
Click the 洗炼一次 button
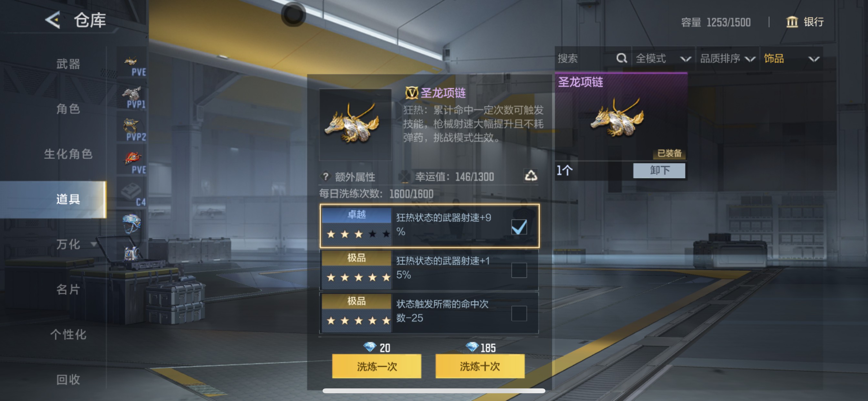pyautogui.click(x=377, y=366)
